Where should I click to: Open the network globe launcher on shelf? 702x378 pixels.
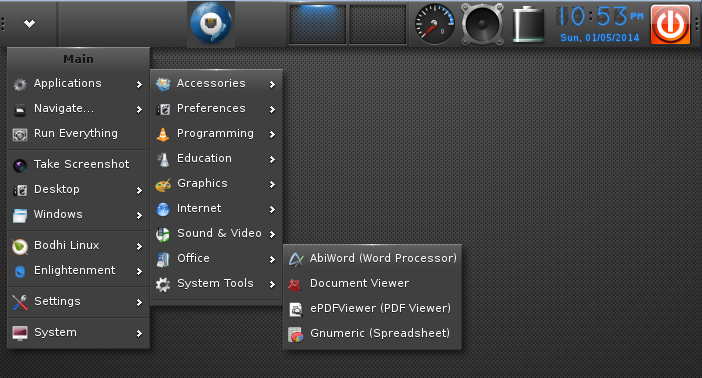point(211,23)
